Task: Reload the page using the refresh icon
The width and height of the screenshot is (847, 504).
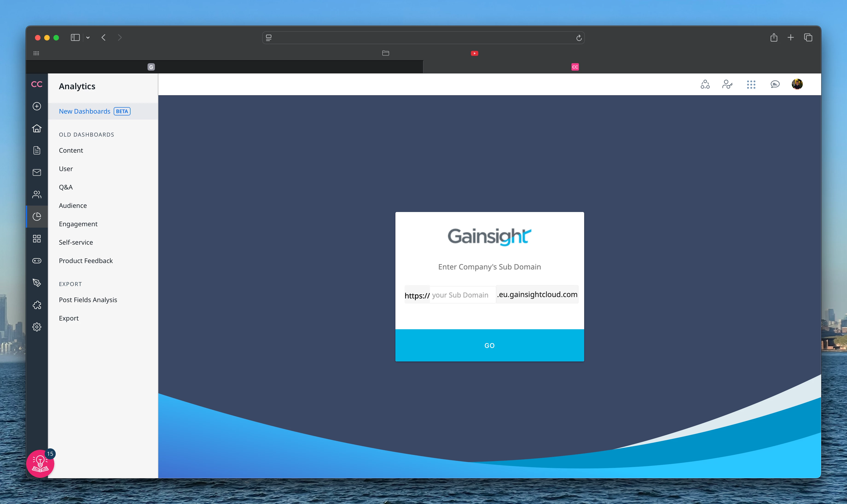Action: (579, 38)
